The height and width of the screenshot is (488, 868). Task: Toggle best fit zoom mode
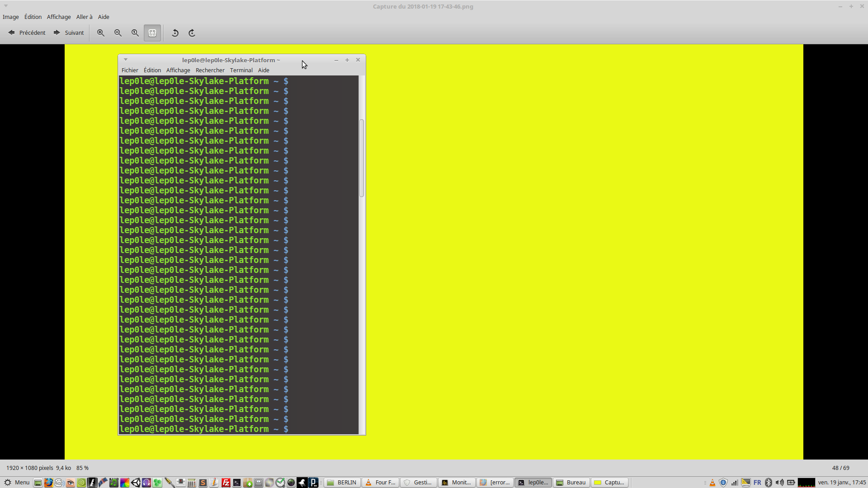click(x=152, y=33)
